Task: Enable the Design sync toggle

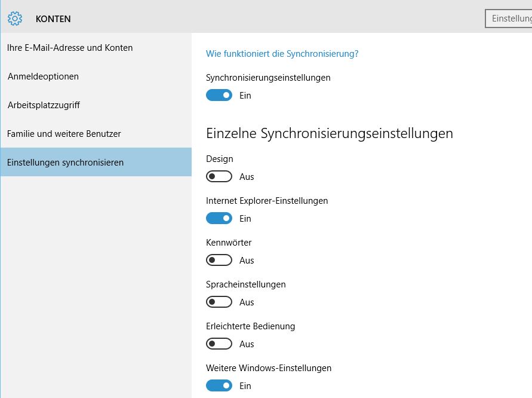Action: [219, 176]
